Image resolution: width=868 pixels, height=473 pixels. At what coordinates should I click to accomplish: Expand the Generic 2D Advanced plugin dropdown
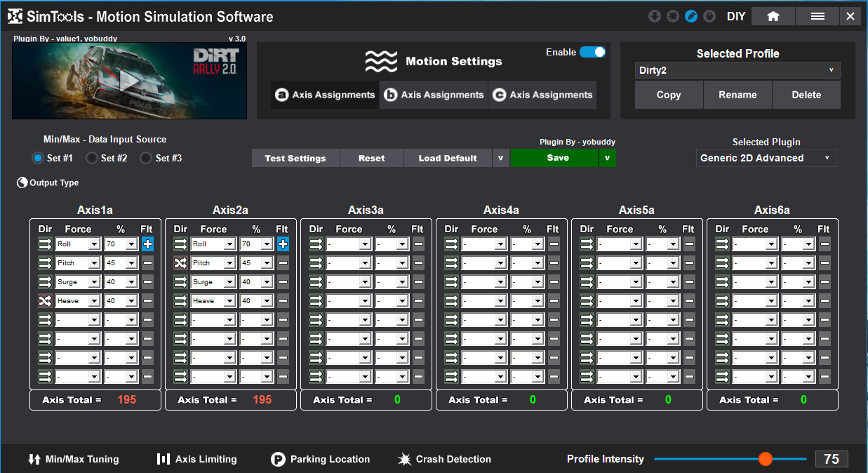[766, 158]
